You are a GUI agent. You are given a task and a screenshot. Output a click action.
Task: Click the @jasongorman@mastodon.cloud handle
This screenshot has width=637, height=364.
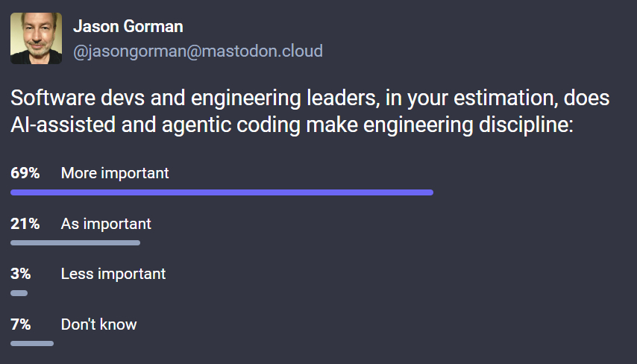198,51
